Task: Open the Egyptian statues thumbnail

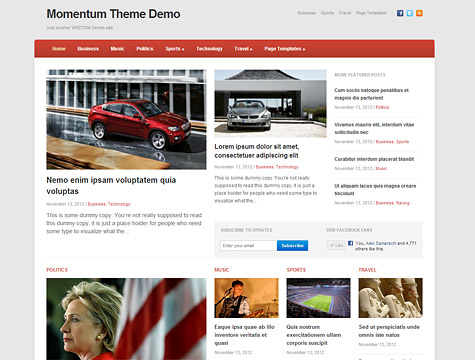Action: (390, 298)
